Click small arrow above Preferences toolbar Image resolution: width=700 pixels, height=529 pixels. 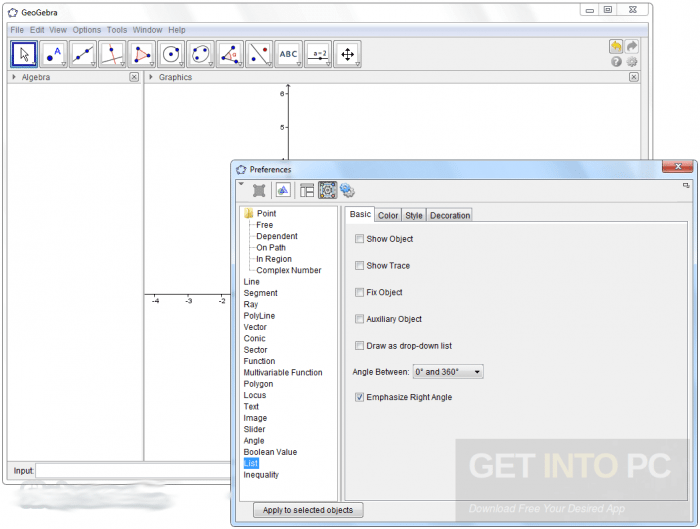coord(242,184)
